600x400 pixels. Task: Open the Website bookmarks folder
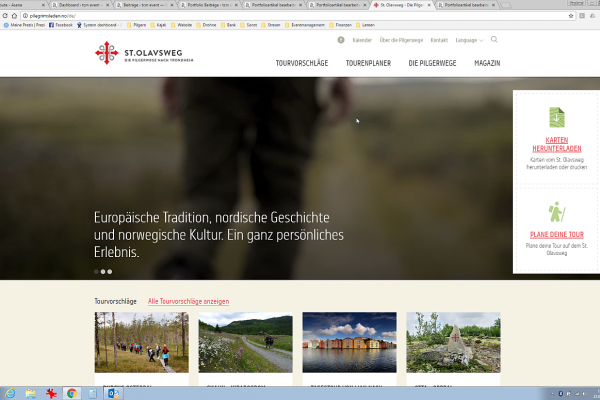pyautogui.click(x=181, y=25)
